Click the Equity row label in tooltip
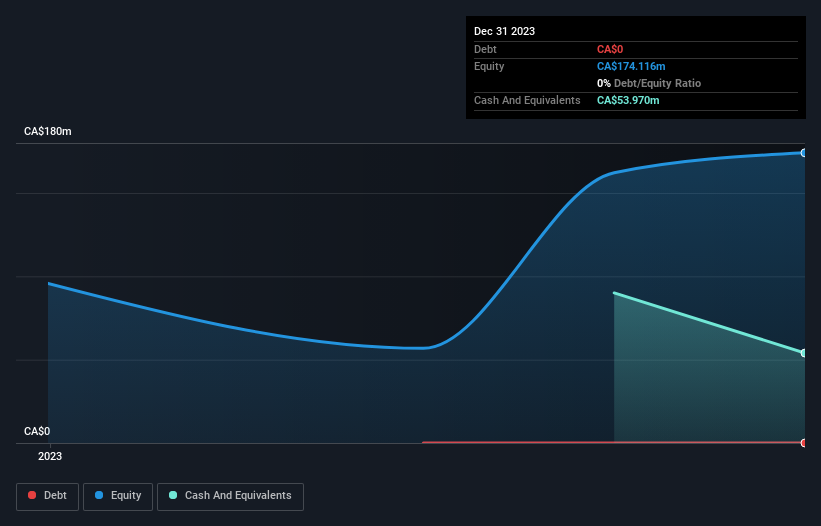The height and width of the screenshot is (526, 821). pyautogui.click(x=489, y=66)
